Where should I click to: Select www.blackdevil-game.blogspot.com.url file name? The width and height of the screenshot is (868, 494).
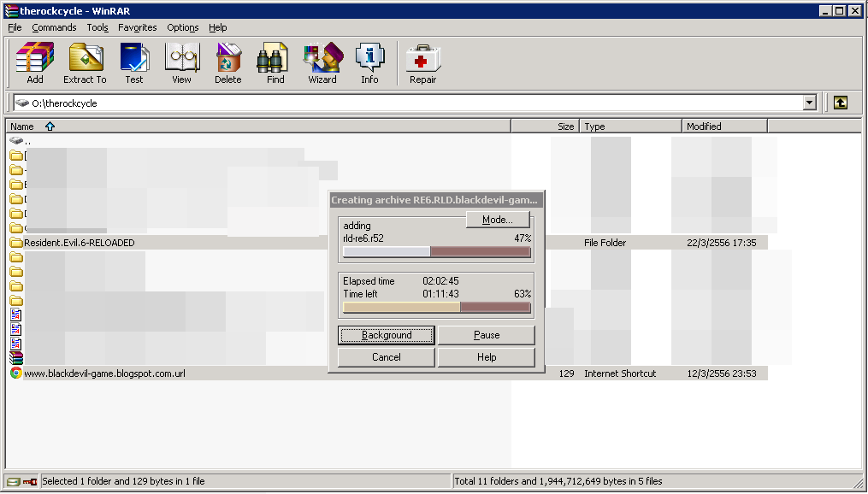tap(104, 373)
